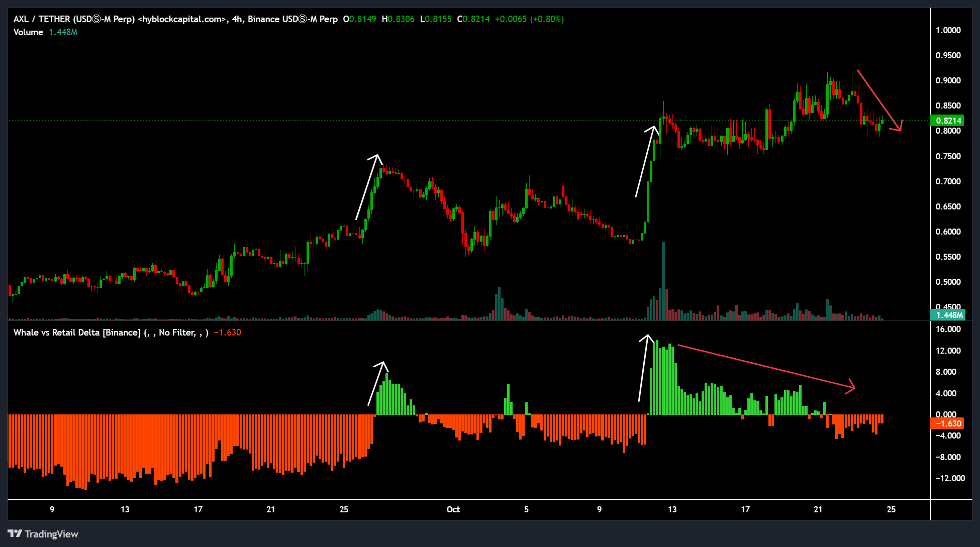Click the date 21 left of Oct label
Viewport: 980px width, 547px height.
point(271,509)
